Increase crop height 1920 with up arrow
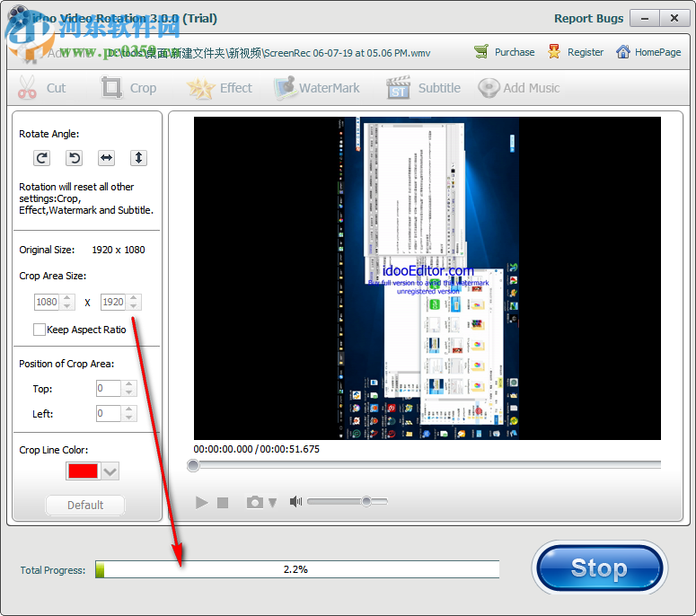This screenshot has width=696, height=616. (x=133, y=298)
